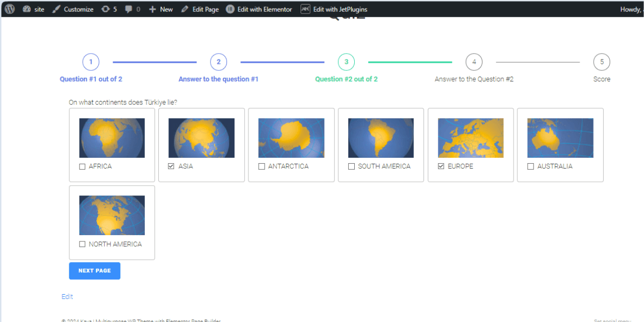Check the AFRICA checkbox
644x322 pixels.
click(x=82, y=167)
